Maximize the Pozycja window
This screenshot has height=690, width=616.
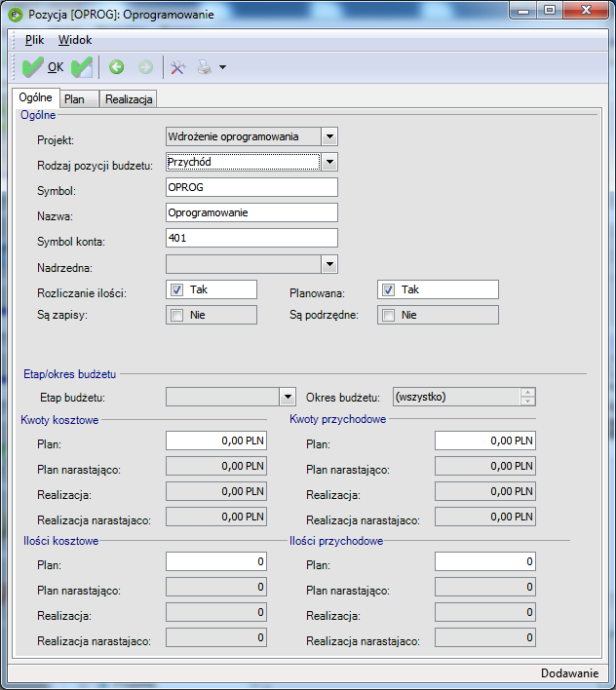549,11
